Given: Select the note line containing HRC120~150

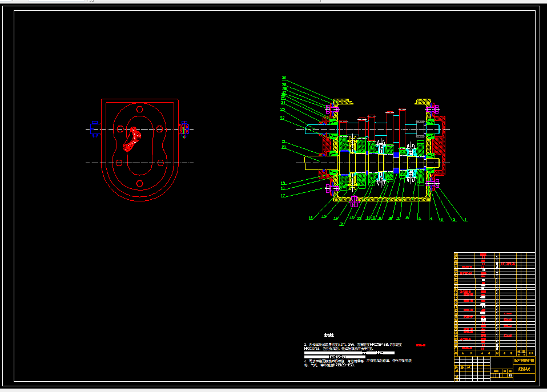Looking at the screenshot, I should (x=329, y=365).
